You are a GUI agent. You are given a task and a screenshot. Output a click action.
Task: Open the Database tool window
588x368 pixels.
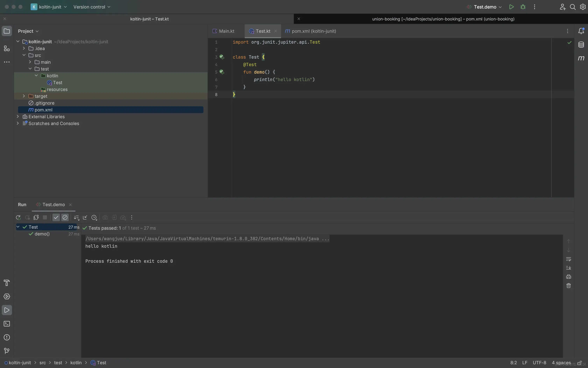pos(581,45)
